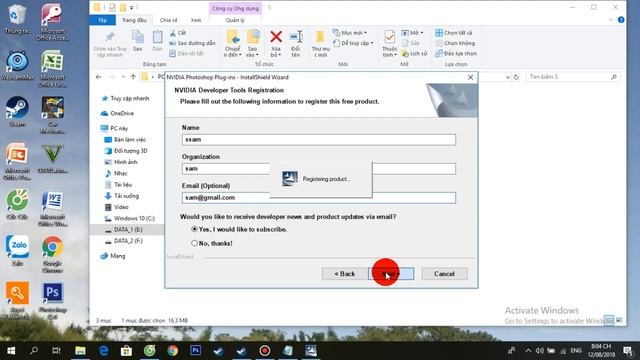Click the Thư mục mới new folder icon
Screen dimensions: 640x360
pyautogui.click(x=320, y=37)
